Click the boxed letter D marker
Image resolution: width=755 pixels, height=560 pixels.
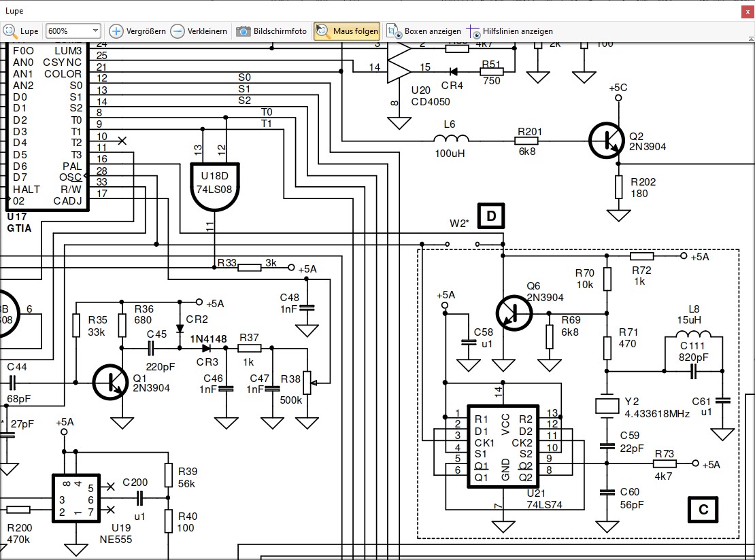491,216
